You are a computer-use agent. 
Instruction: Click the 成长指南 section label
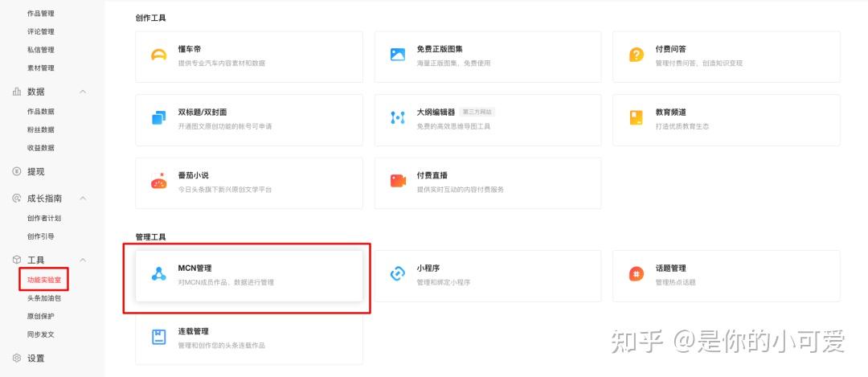tap(45, 199)
